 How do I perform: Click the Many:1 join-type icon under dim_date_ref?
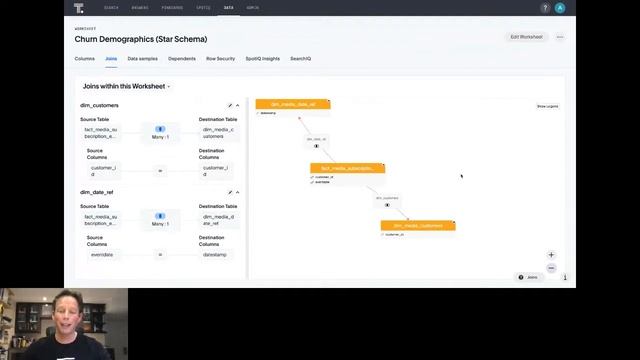click(160, 216)
